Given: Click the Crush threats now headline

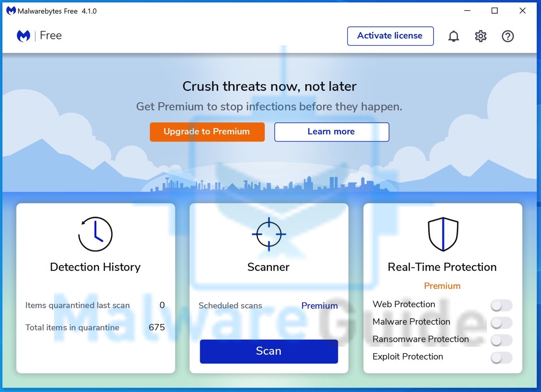Looking at the screenshot, I should (x=269, y=86).
